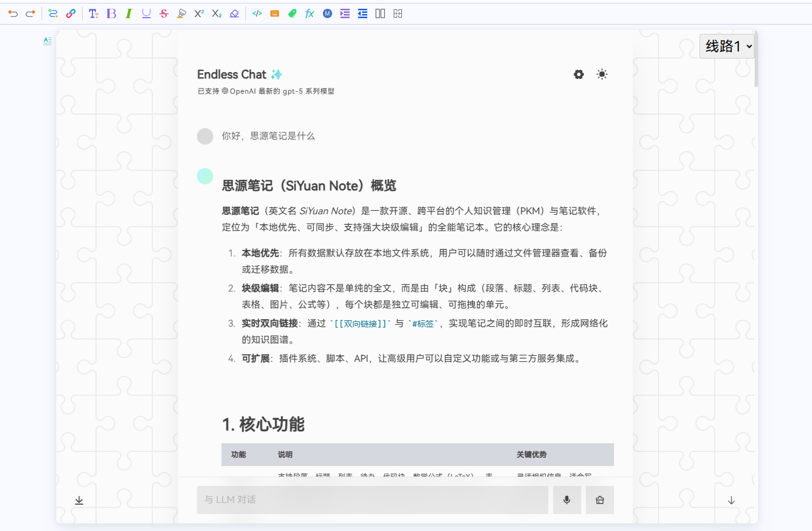Image resolution: width=812 pixels, height=531 pixels.
Task: Click the blue circled M toolbar icon
Action: (327, 13)
